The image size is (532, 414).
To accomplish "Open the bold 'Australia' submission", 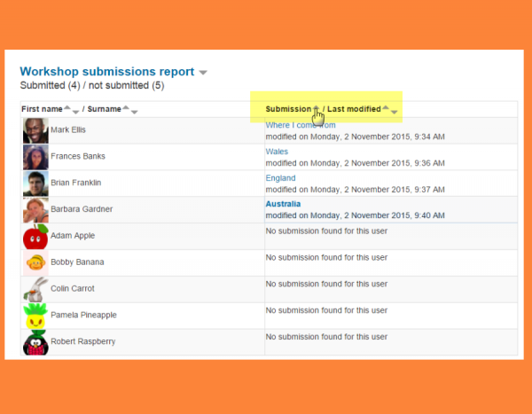I will 283,204.
